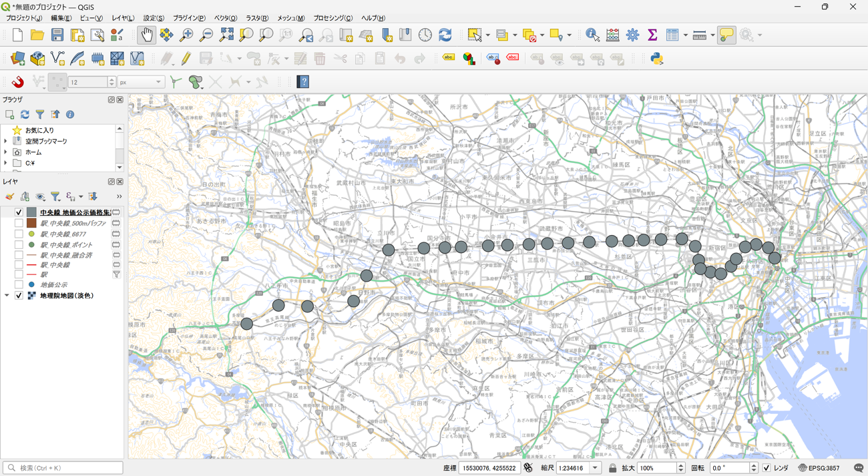
Task: Save the project using the floppy disk icon
Action: click(x=57, y=35)
